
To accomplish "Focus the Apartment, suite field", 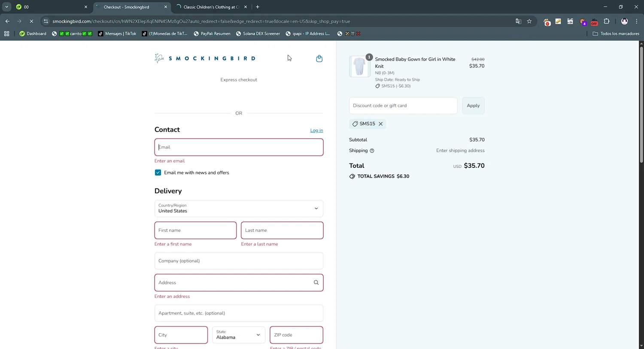I will pos(239,313).
